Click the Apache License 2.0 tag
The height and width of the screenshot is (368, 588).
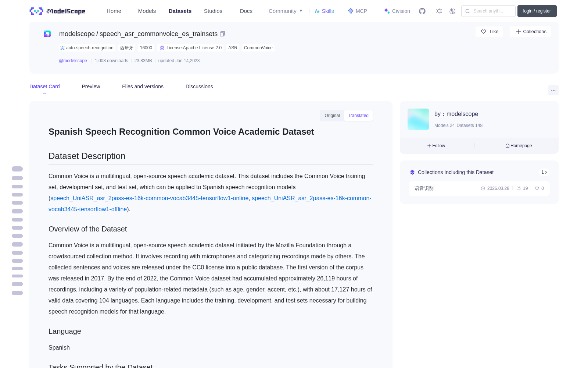[x=190, y=48]
